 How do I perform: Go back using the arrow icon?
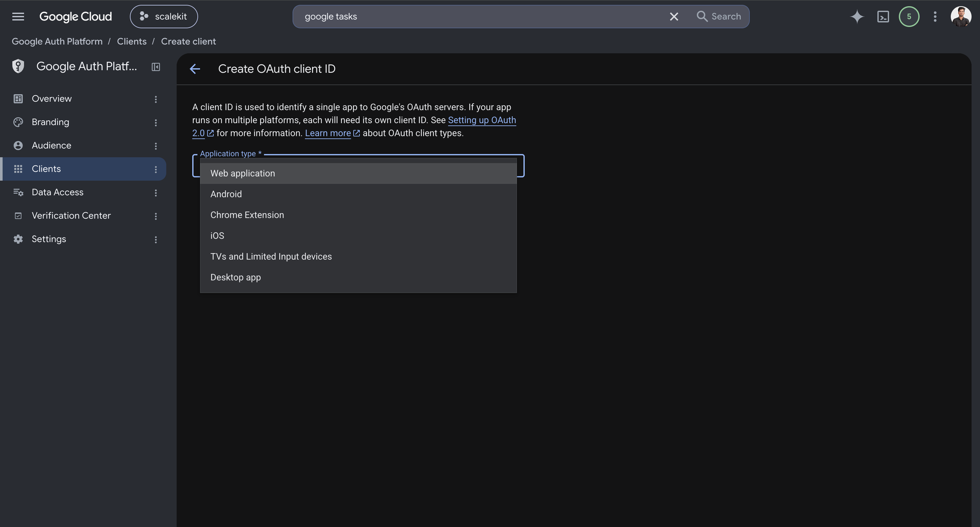[x=195, y=69]
